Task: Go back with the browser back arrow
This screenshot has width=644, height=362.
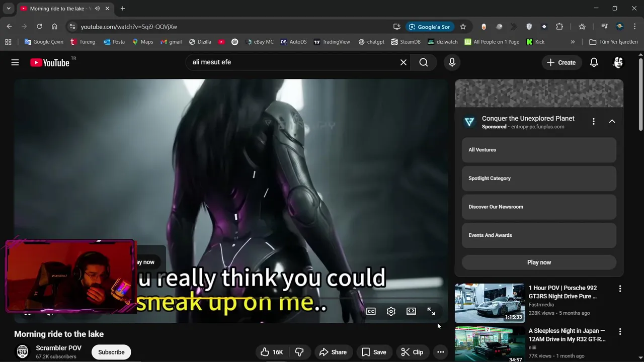Action: pos(9,27)
